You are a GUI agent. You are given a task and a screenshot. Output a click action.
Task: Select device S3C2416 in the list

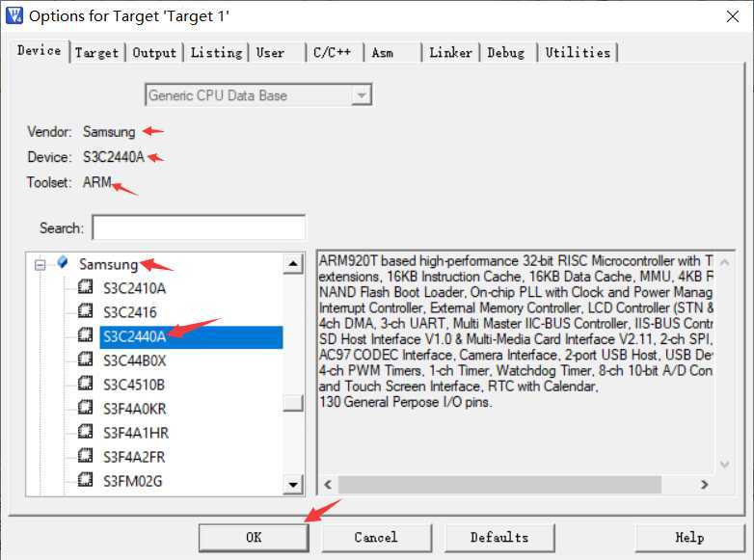tap(130, 312)
